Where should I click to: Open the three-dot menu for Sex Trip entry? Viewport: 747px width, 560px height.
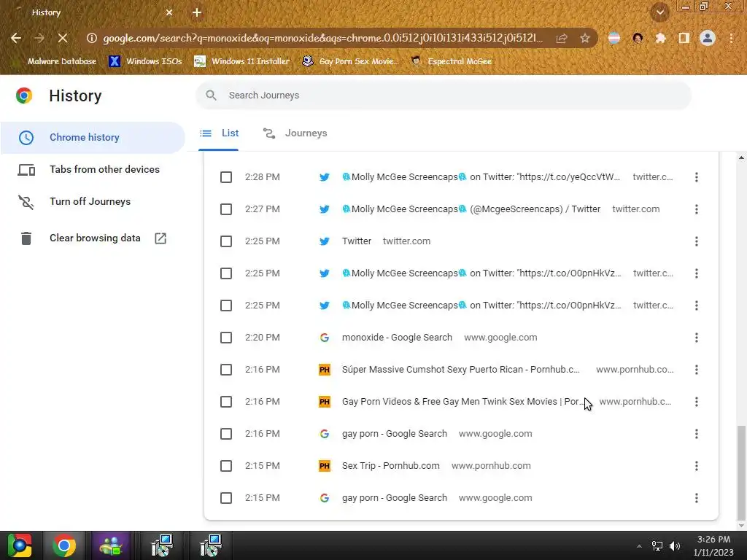697,466
